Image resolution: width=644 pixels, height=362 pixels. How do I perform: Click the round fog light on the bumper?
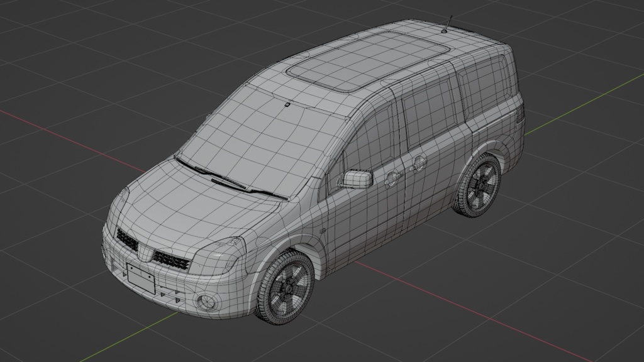point(206,302)
